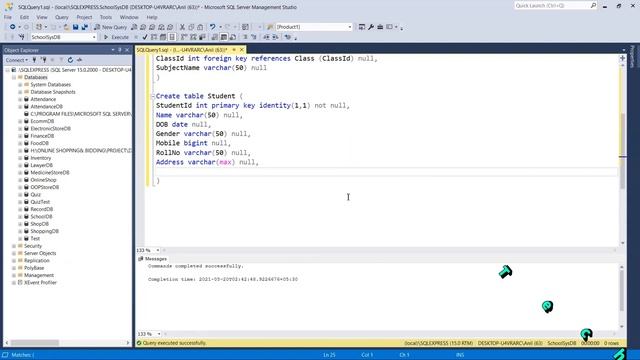Screen dimensions: 640x360
Task: Click the Cut scissors icon
Action: pos(182,27)
